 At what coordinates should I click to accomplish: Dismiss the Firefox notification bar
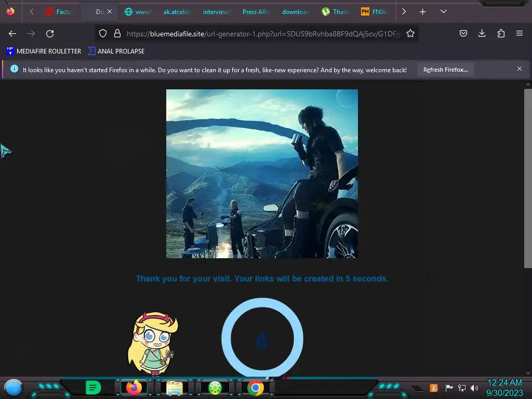pos(520,69)
